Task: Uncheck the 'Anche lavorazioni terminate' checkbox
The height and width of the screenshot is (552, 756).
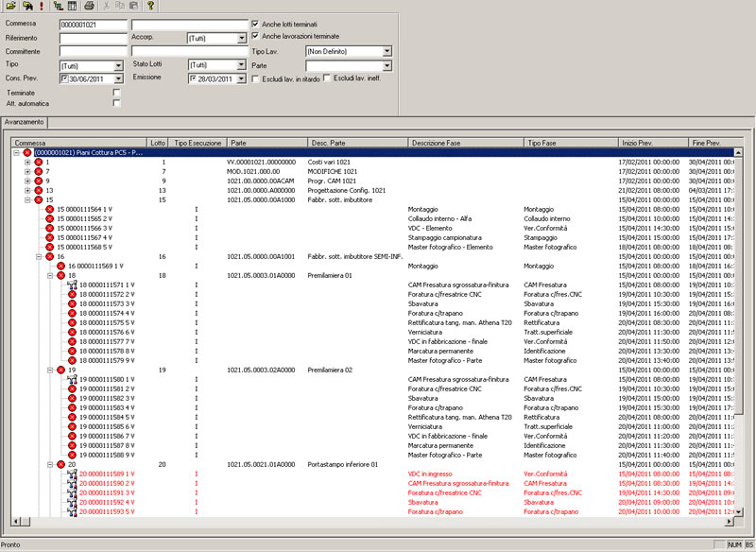Action: (x=255, y=36)
